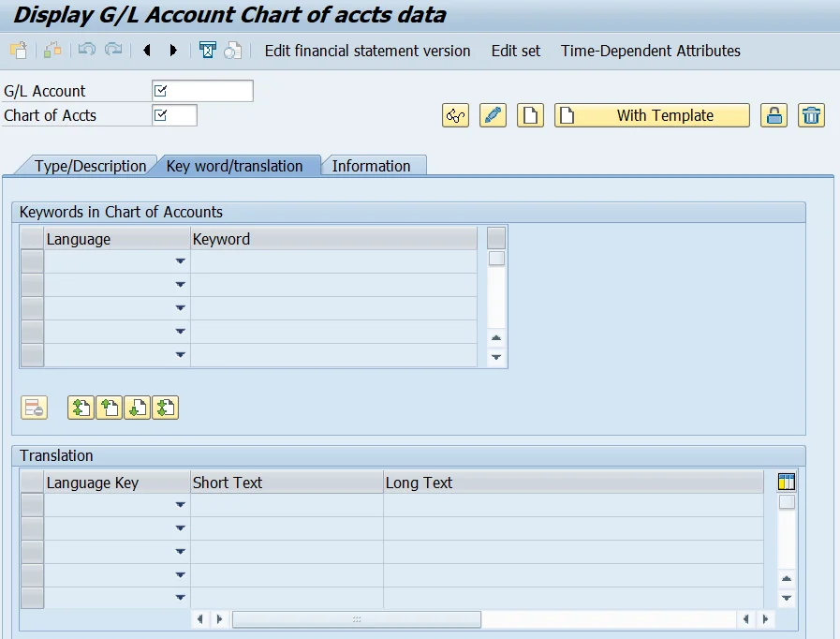The width and height of the screenshot is (840, 639).
Task: Open Language Key dropdown in third Translation row
Action: [180, 552]
